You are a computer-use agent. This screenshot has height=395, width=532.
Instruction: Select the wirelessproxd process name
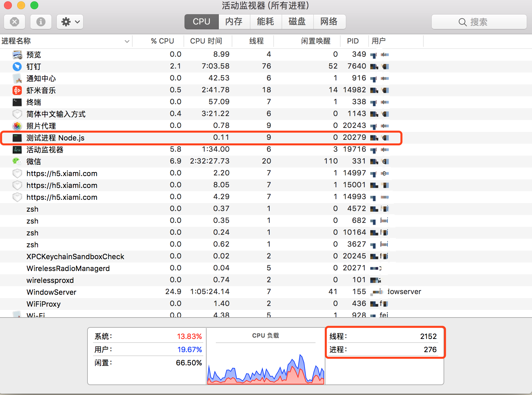[x=50, y=280]
